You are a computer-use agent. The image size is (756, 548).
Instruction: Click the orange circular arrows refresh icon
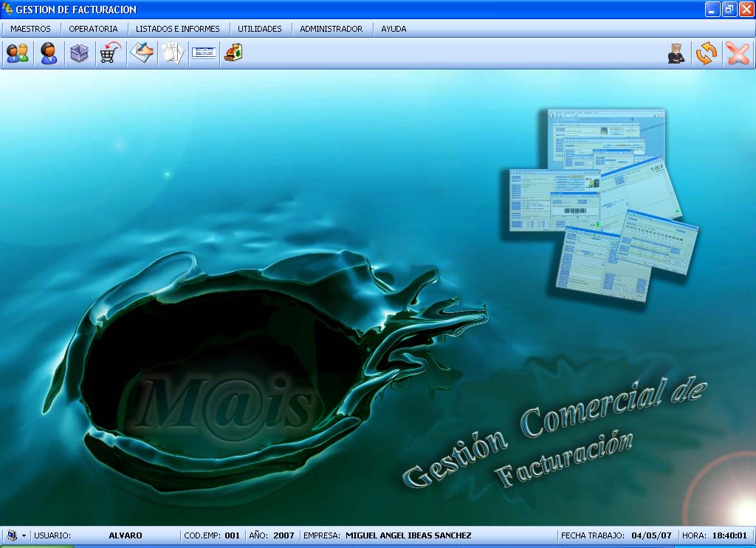(x=707, y=54)
